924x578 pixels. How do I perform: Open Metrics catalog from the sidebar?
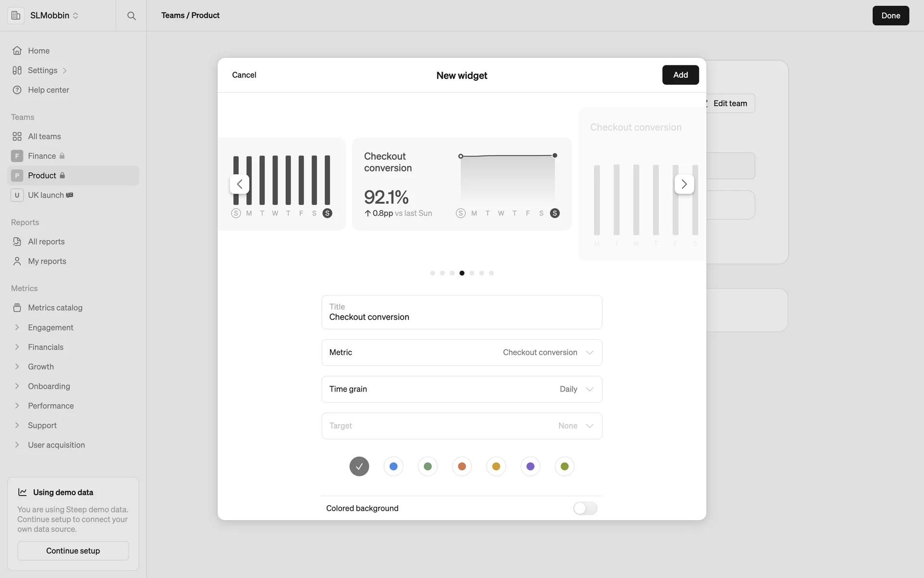55,308
